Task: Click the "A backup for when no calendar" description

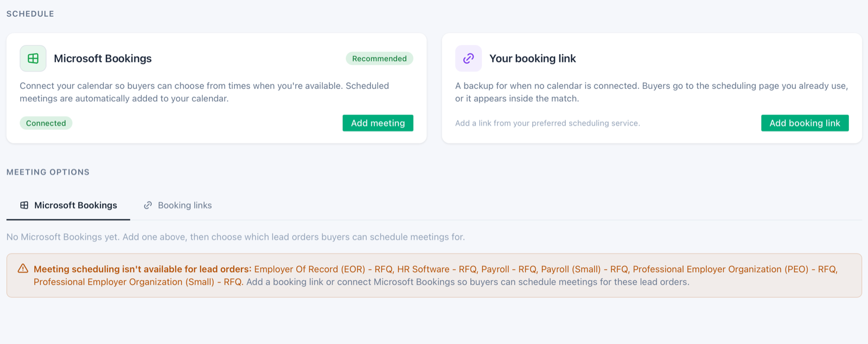Action: (652, 92)
